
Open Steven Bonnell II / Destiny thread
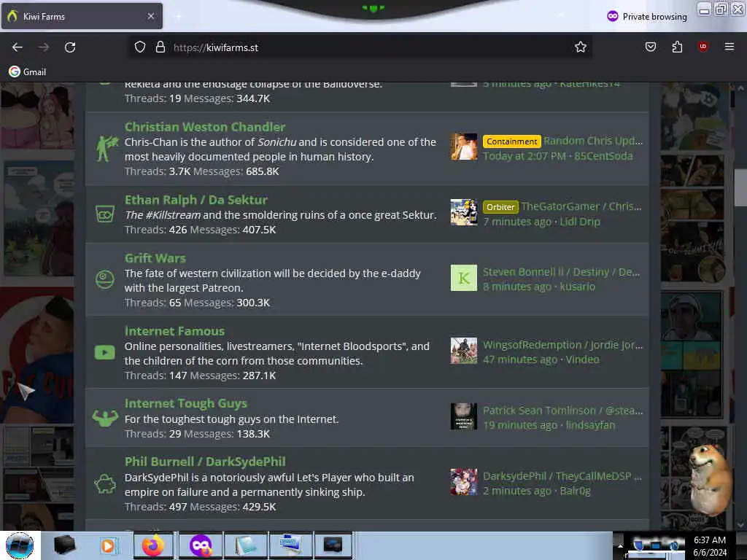(x=561, y=272)
